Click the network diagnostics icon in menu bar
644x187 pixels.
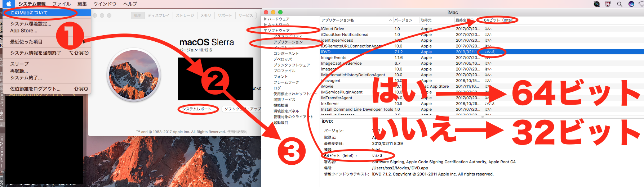(x=597, y=4)
